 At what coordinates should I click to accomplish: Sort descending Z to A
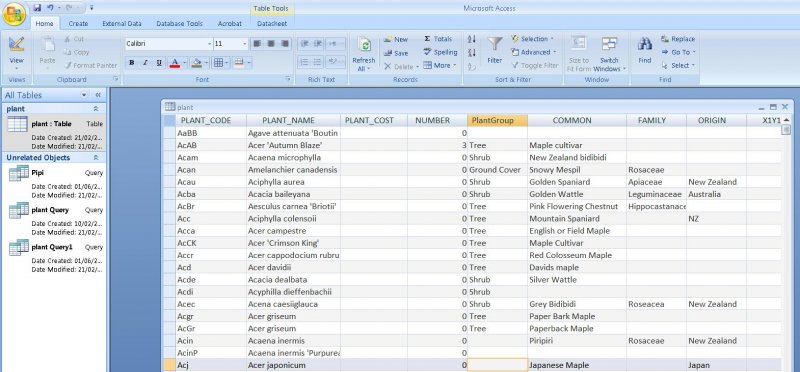coord(472,52)
